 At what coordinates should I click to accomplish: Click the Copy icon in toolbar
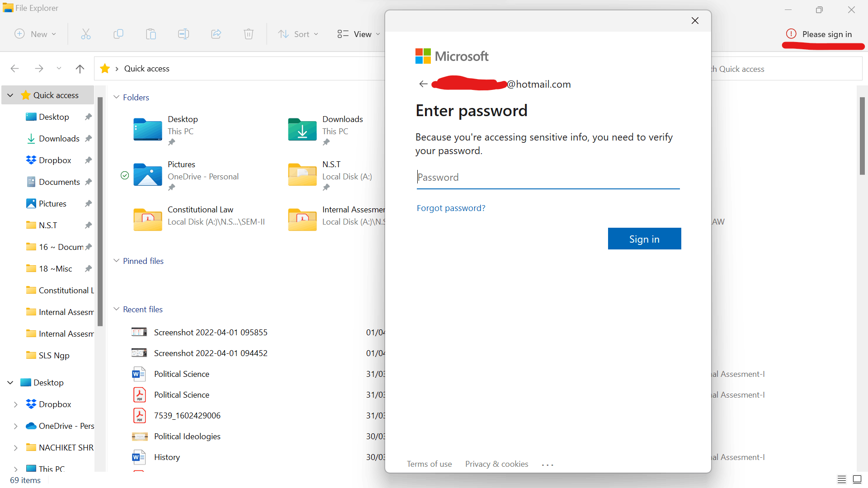point(118,34)
